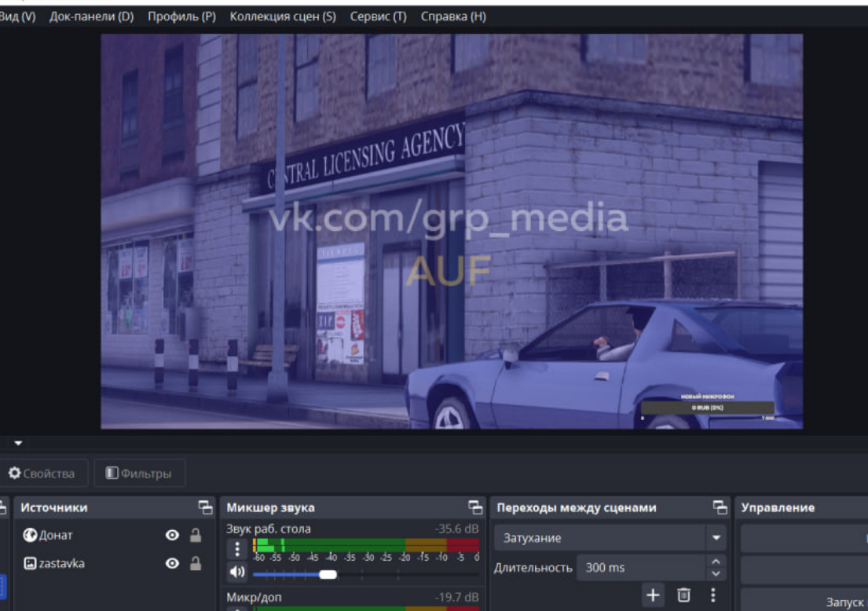868x611 pixels.
Task: Open the Вид (V) menu
Action: pyautogui.click(x=17, y=16)
